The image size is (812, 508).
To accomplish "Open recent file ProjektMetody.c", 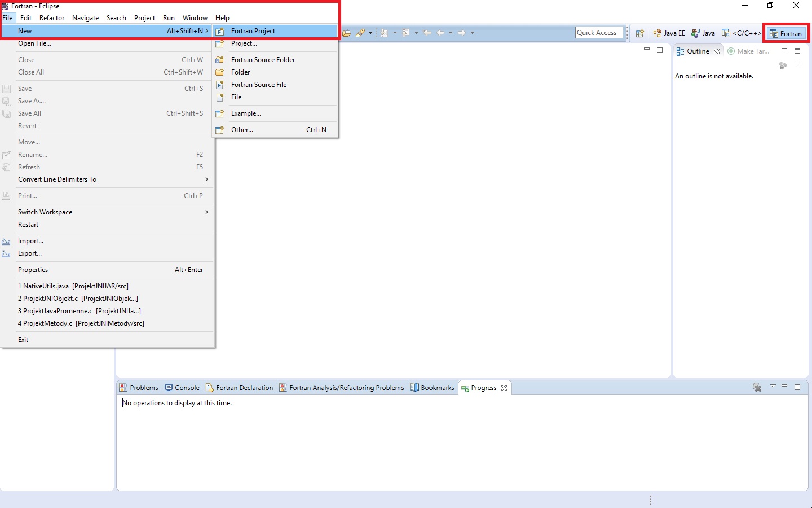I will 107,323.
